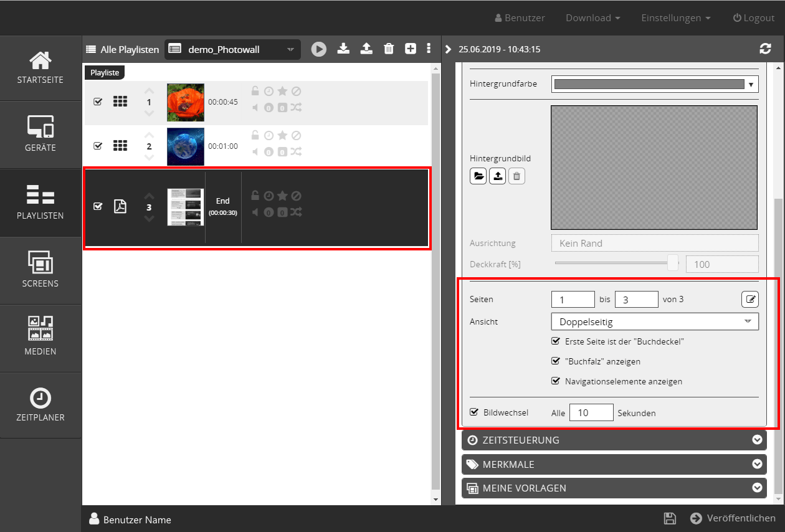Disable the Bildwechsel checkbox
Viewport: 785px width, 532px height.
pyautogui.click(x=474, y=412)
